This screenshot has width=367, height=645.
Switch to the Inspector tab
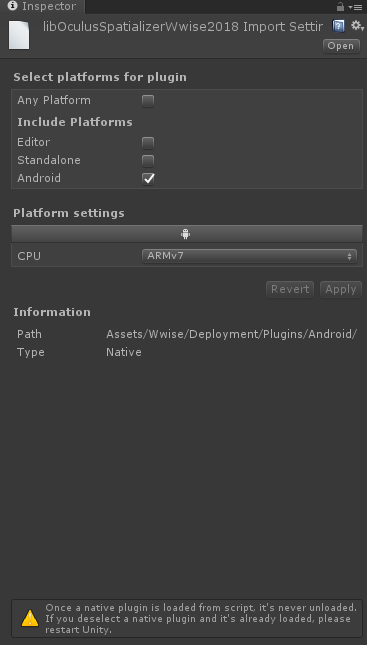click(x=43, y=7)
